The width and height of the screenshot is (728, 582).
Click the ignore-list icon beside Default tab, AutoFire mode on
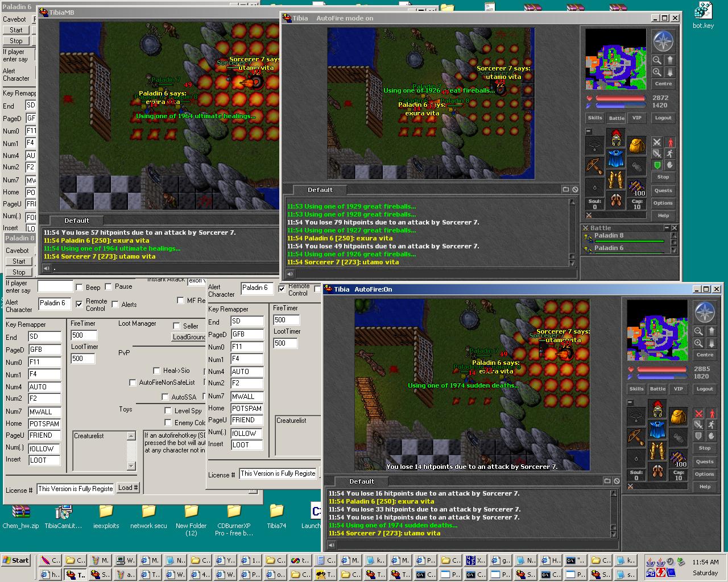pyautogui.click(x=575, y=190)
